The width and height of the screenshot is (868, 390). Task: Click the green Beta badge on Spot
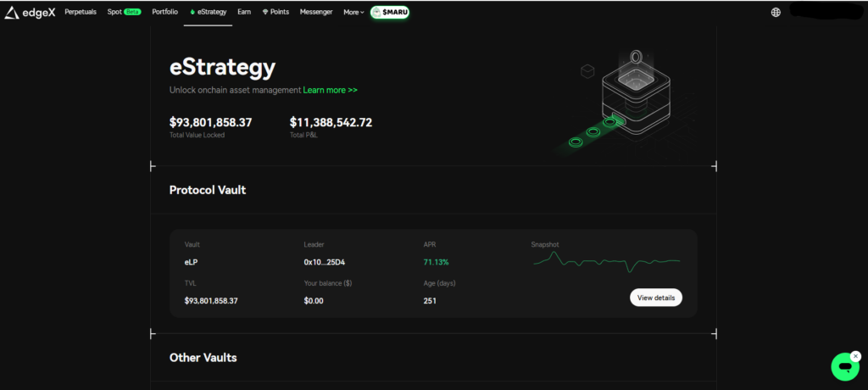pos(132,12)
